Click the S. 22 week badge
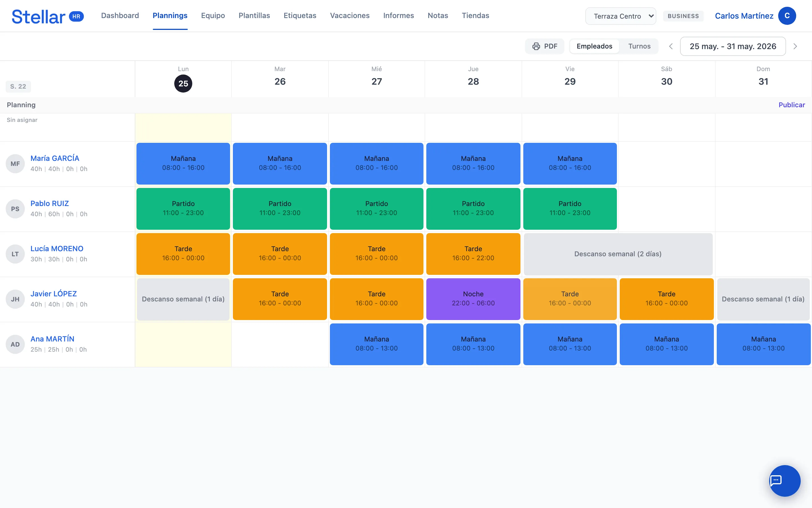Screen dimensions: 812x508 pos(18,86)
